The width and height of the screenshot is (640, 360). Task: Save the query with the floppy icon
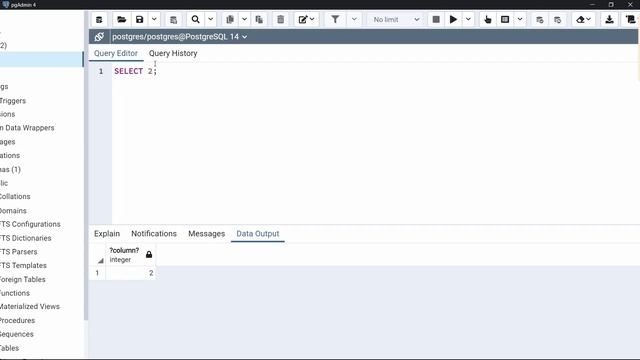[x=140, y=20]
